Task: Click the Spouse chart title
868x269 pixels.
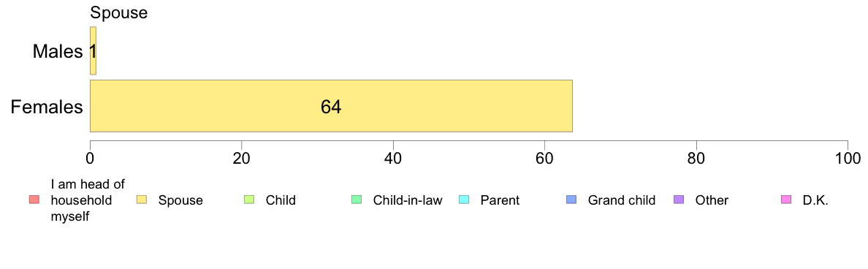Action: click(x=119, y=12)
